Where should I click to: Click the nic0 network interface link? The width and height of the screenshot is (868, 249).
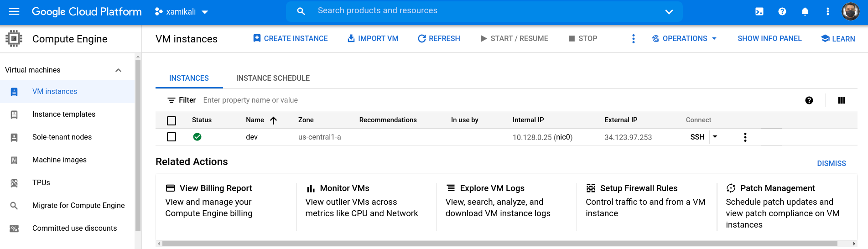(x=563, y=137)
